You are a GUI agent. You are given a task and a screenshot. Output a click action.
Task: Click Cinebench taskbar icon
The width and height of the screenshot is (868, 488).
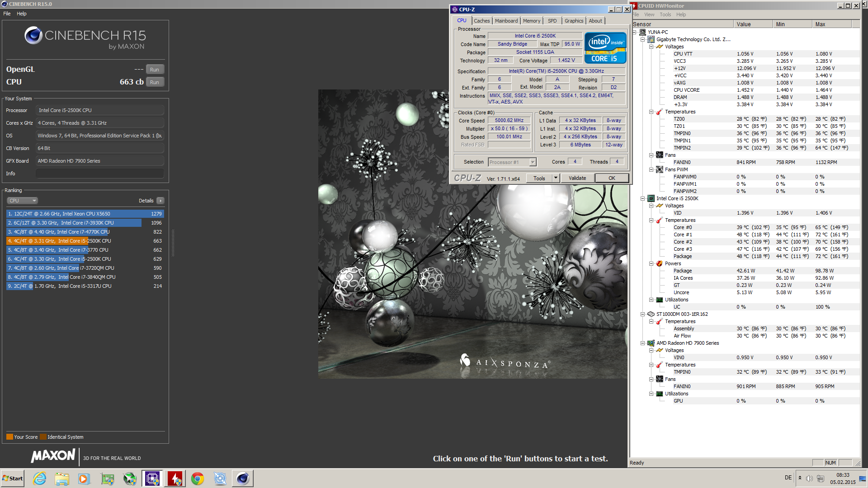(243, 479)
